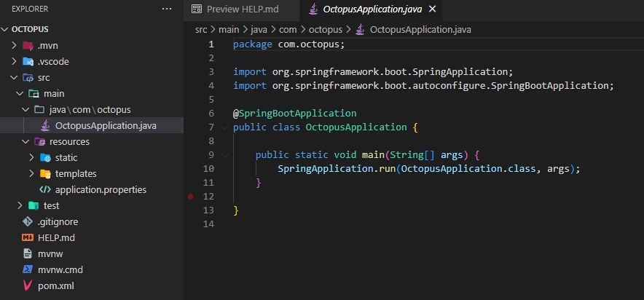Expand the test folder chevron
Viewport: 644px width, 300px height.
tap(20, 205)
